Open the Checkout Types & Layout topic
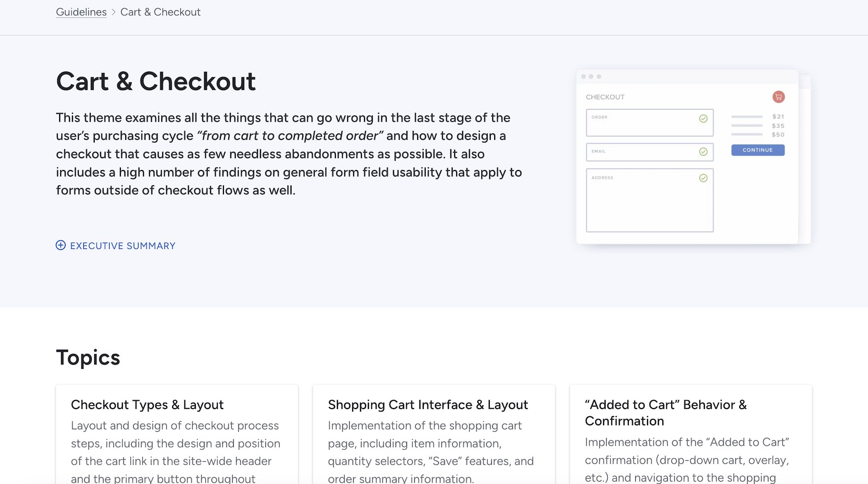 [x=147, y=405]
